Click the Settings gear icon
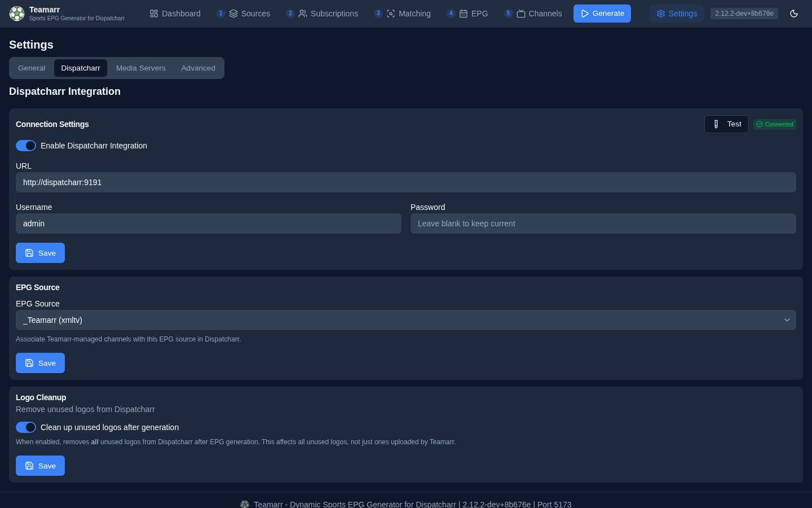This screenshot has height=508, width=812. pyautogui.click(x=661, y=14)
